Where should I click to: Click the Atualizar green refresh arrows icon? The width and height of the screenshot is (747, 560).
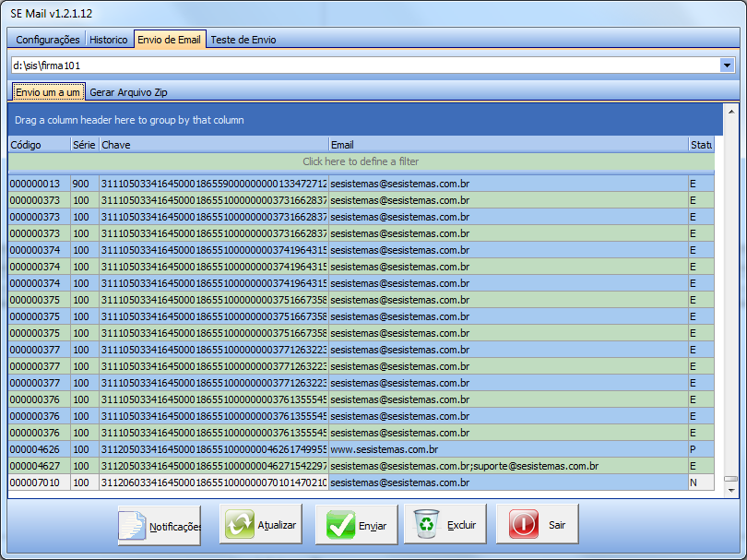tap(241, 525)
